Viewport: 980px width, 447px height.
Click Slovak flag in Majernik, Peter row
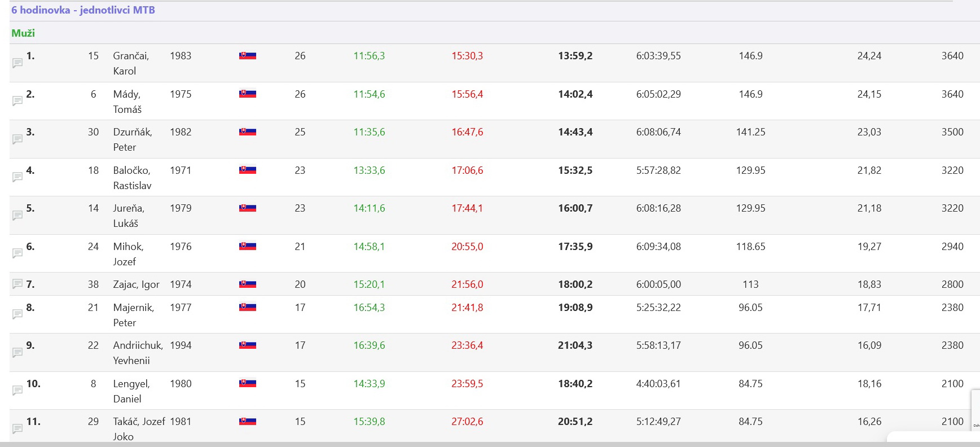point(247,308)
